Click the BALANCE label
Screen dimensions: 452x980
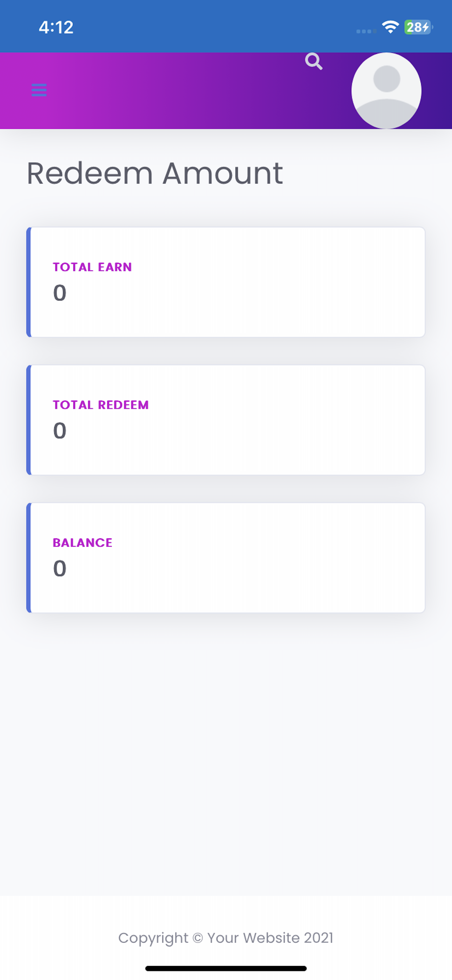pyautogui.click(x=83, y=543)
